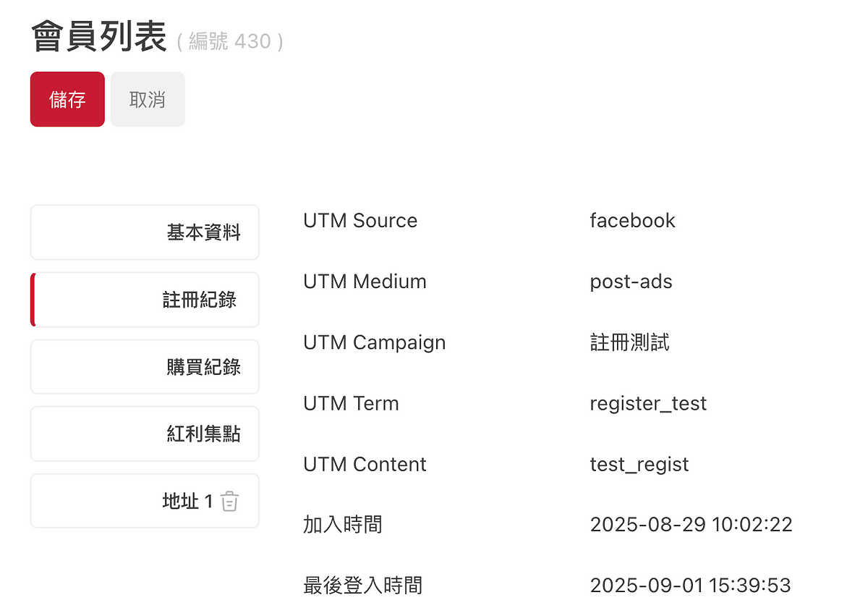Click the trash icon beside 地址 1
This screenshot has height=608, width=868.
pos(229,502)
